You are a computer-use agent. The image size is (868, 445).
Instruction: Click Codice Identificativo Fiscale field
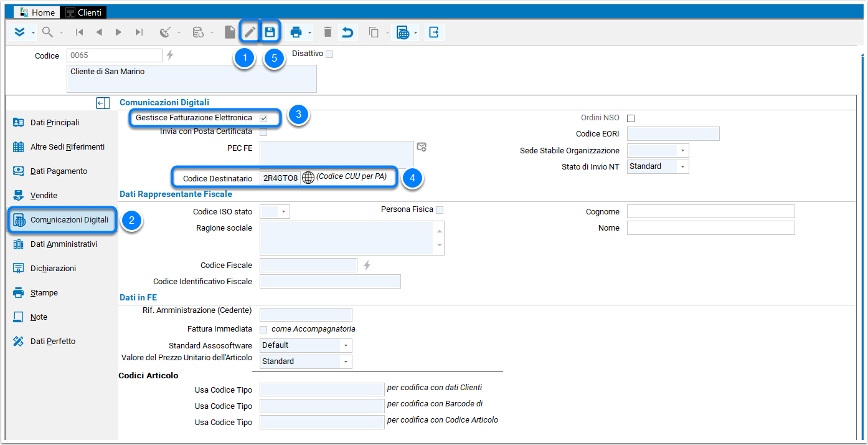point(330,282)
